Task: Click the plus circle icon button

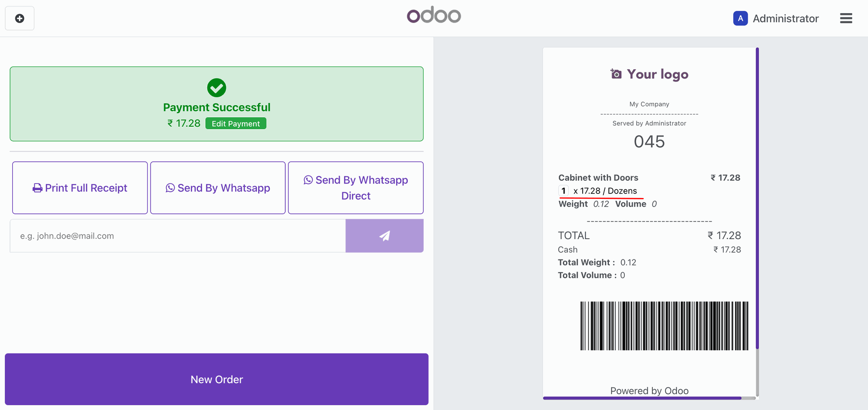Action: click(x=19, y=19)
